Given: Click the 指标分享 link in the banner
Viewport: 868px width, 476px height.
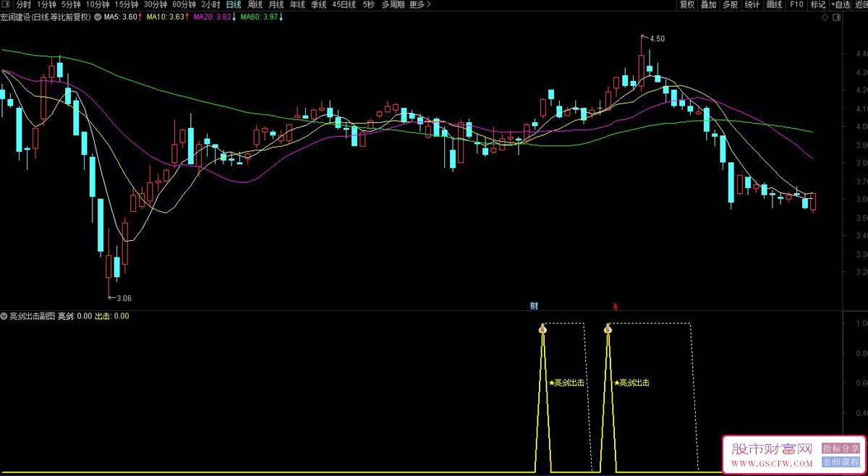Looking at the screenshot, I should coord(841,449).
